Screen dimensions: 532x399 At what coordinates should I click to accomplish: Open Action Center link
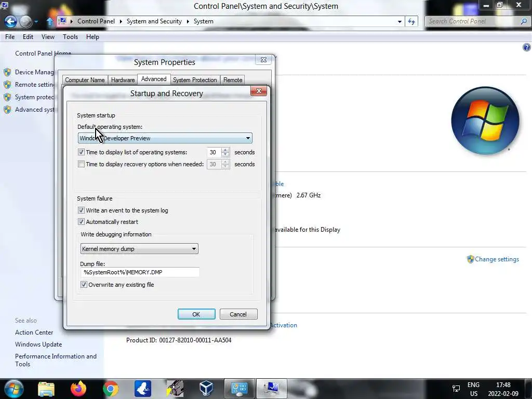click(x=34, y=332)
